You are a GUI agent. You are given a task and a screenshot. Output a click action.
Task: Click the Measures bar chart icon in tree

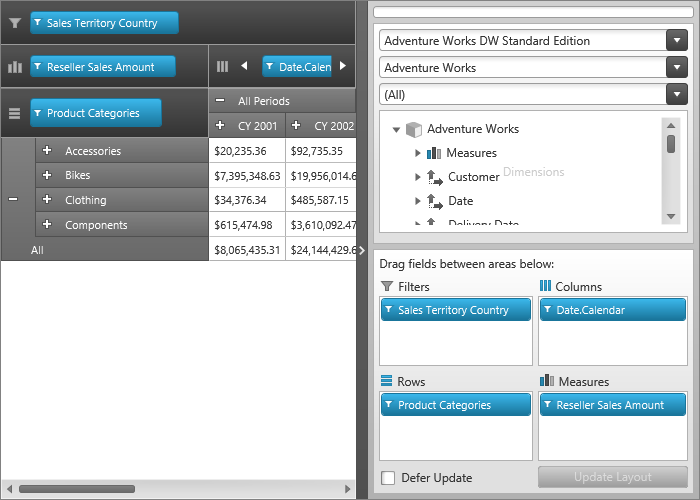pos(434,153)
